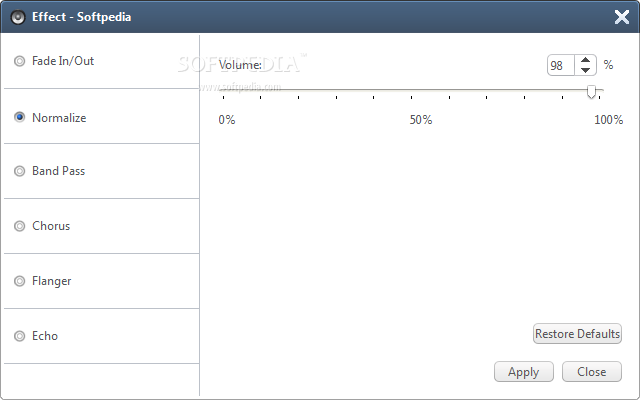This screenshot has width=640, height=400.
Task: Choose the Normalize radio button
Action: pyautogui.click(x=19, y=118)
